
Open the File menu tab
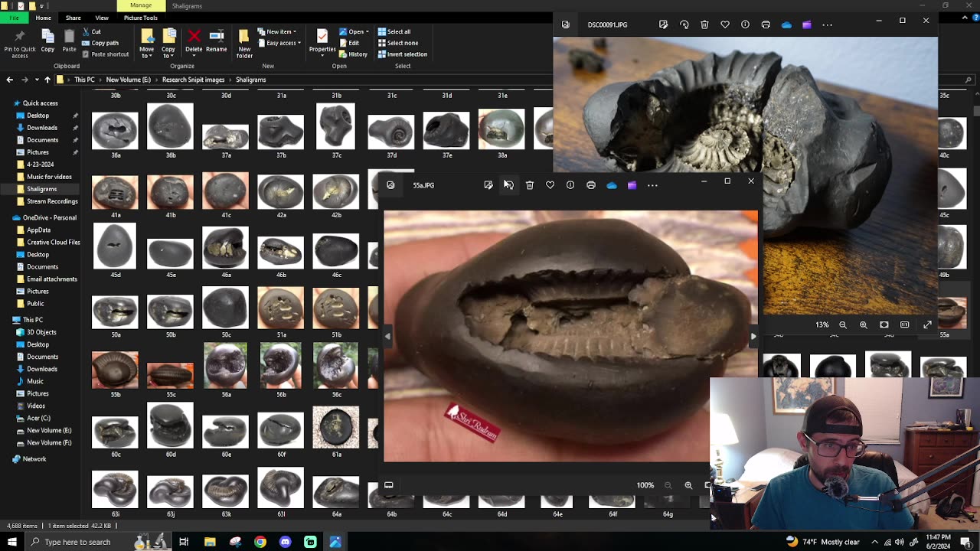pos(14,18)
